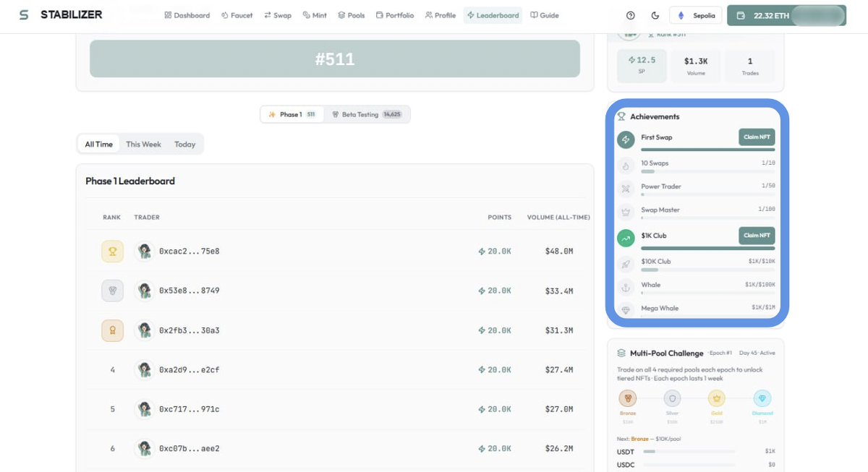Click the Gold tier crown badge
868x472 pixels.
click(x=717, y=398)
